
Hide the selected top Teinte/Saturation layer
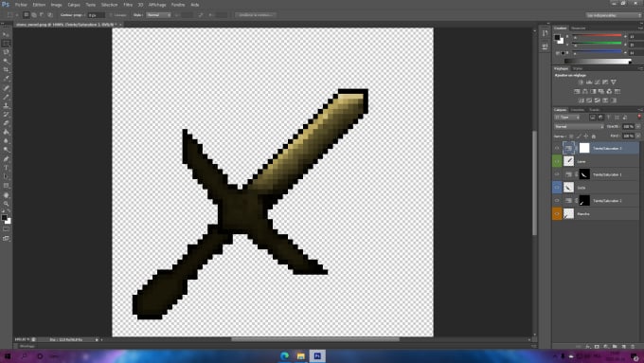(x=557, y=148)
